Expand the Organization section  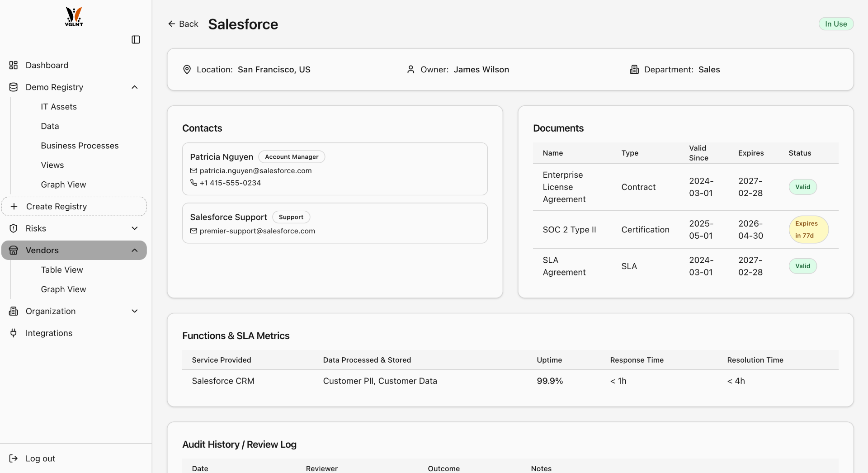[x=134, y=311]
